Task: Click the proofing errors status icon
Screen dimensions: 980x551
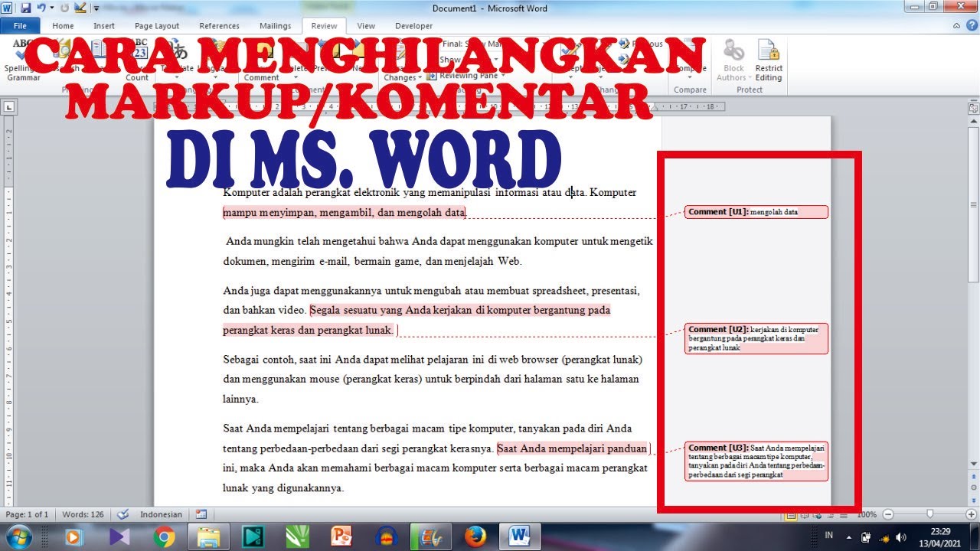Action: (122, 515)
